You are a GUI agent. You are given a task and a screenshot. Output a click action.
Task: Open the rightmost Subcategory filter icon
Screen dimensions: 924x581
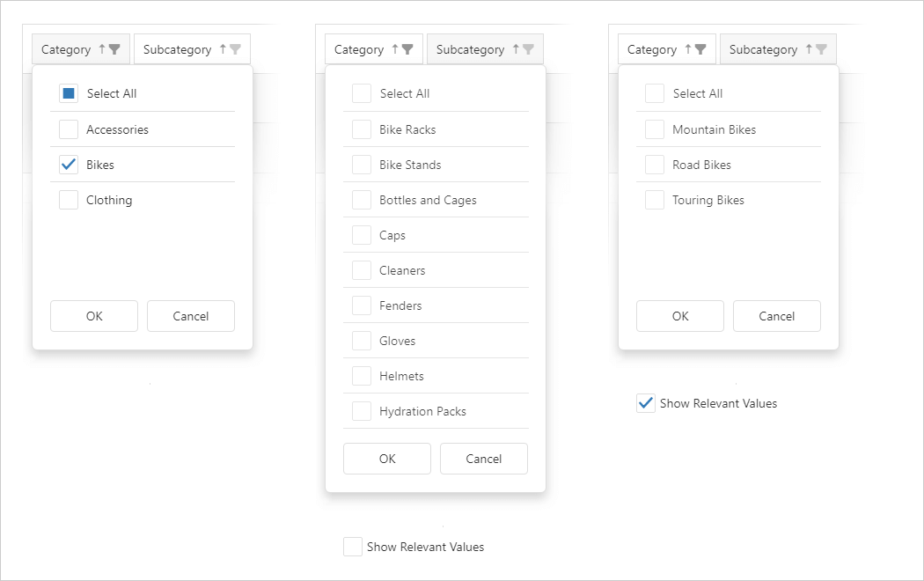point(823,49)
